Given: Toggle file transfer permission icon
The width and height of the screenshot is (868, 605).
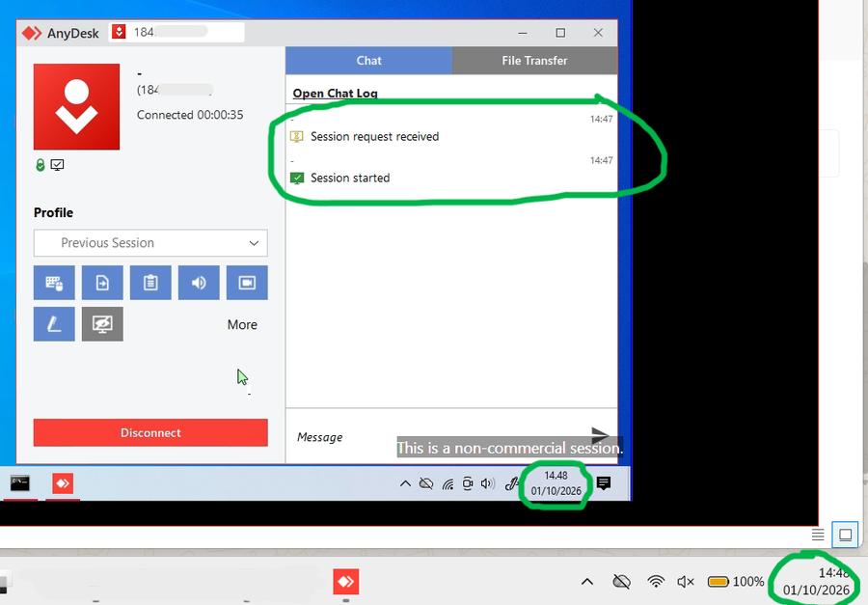Looking at the screenshot, I should click(x=102, y=283).
